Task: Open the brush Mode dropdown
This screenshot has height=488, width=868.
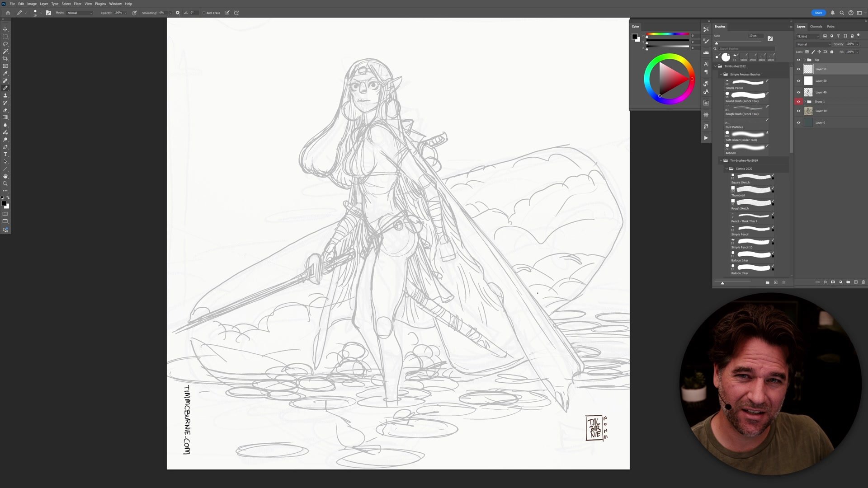Action: [80, 13]
